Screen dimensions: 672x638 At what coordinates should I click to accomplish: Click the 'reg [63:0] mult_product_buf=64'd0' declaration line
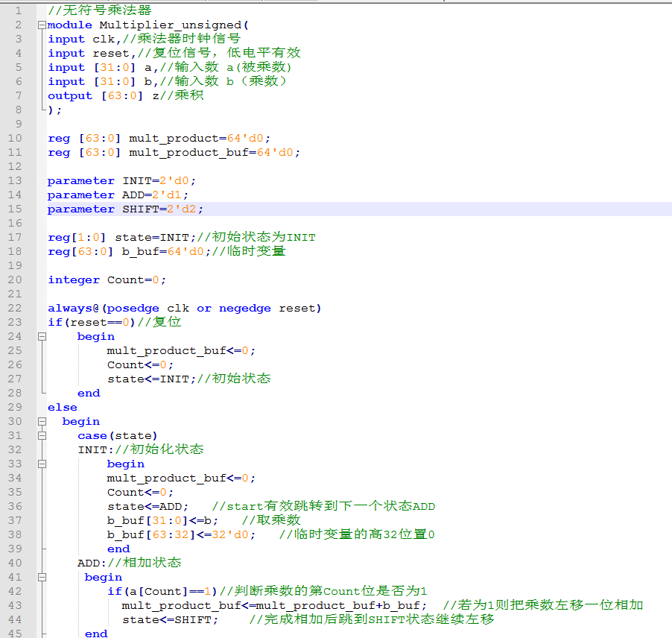174,153
